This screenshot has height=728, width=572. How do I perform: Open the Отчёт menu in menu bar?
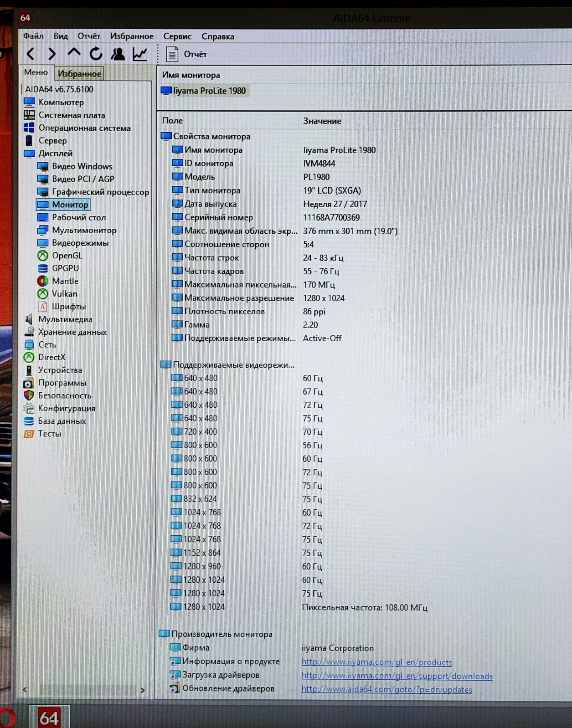(x=89, y=36)
